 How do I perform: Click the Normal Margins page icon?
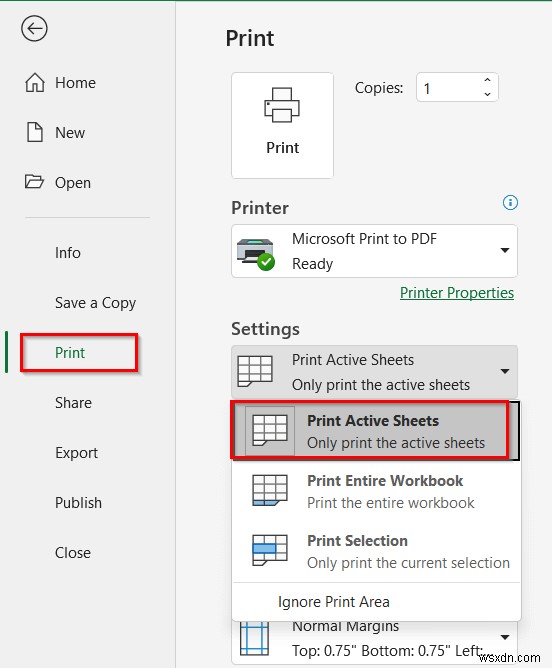click(x=254, y=638)
